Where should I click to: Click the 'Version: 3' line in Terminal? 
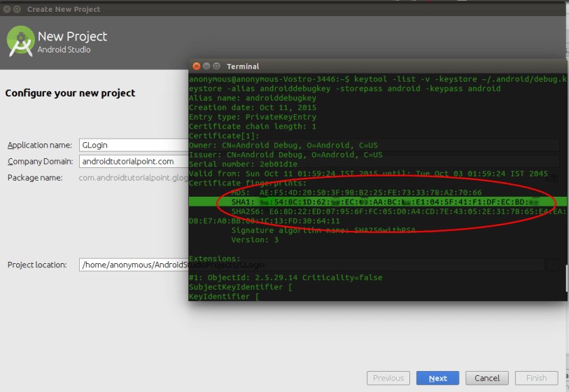pos(255,239)
